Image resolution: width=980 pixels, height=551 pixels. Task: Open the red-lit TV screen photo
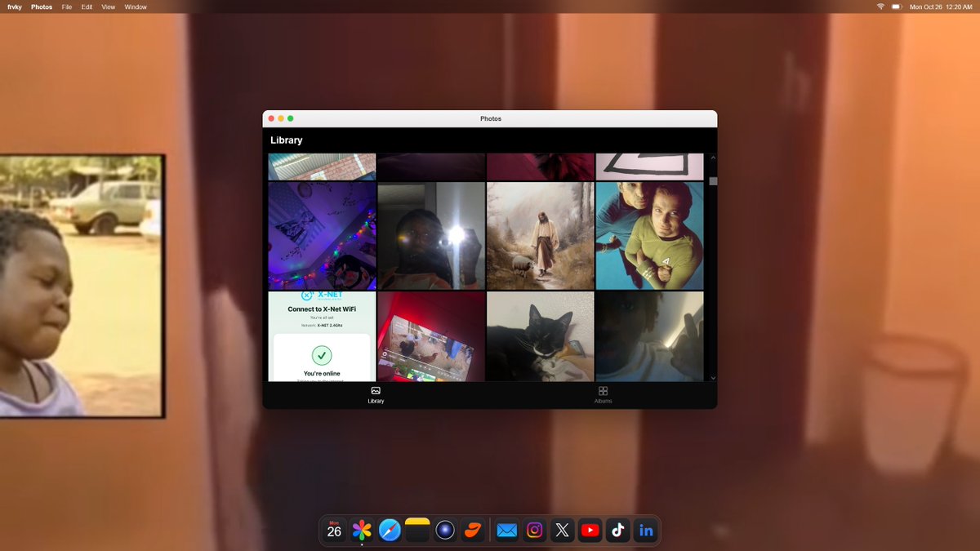(x=431, y=337)
